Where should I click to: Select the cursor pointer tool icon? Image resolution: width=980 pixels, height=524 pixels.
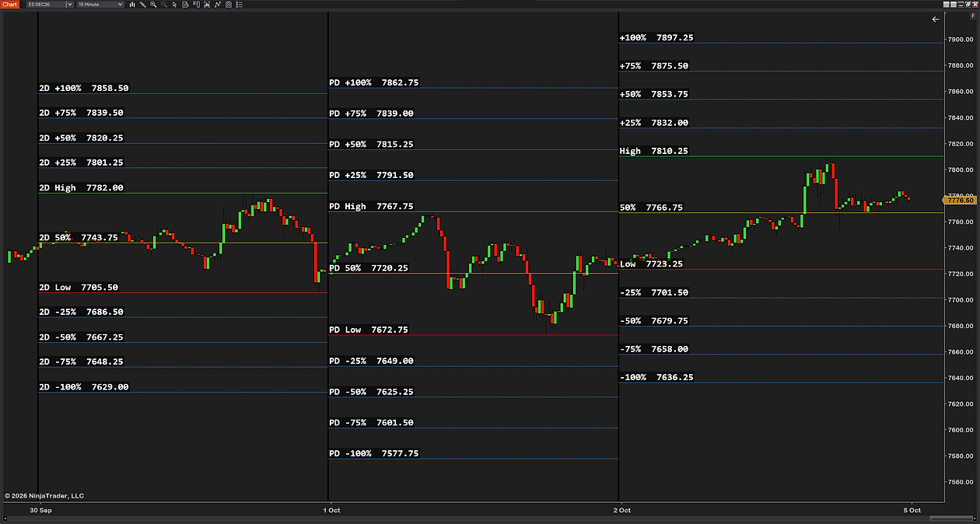174,5
